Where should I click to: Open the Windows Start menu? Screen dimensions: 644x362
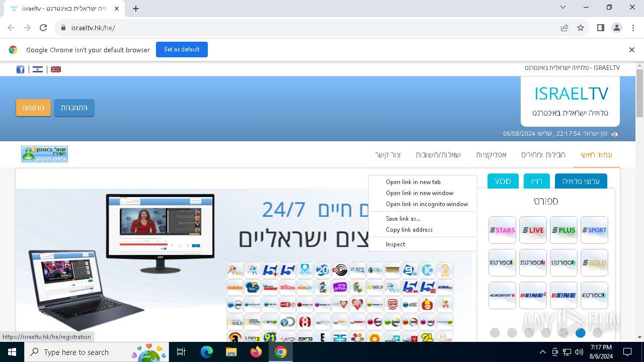click(x=12, y=352)
